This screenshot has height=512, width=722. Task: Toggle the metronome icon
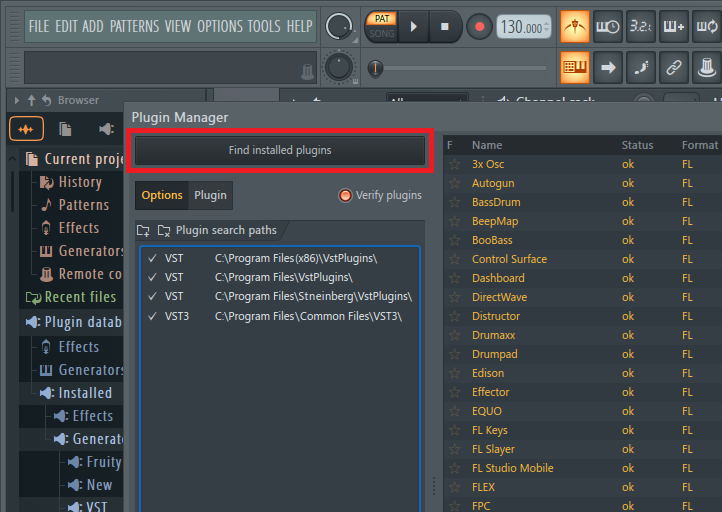pos(575,26)
